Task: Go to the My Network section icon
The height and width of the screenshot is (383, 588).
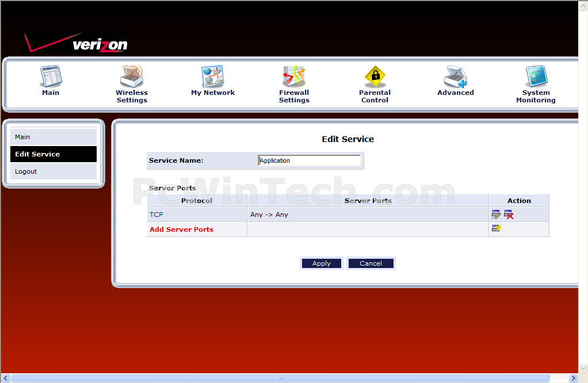Action: point(213,76)
